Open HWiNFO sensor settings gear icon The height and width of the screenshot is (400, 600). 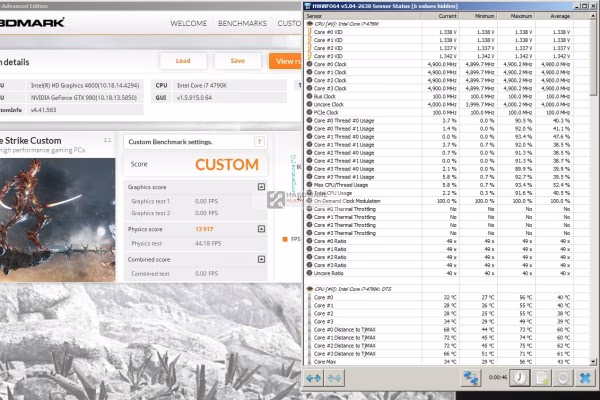pos(562,378)
